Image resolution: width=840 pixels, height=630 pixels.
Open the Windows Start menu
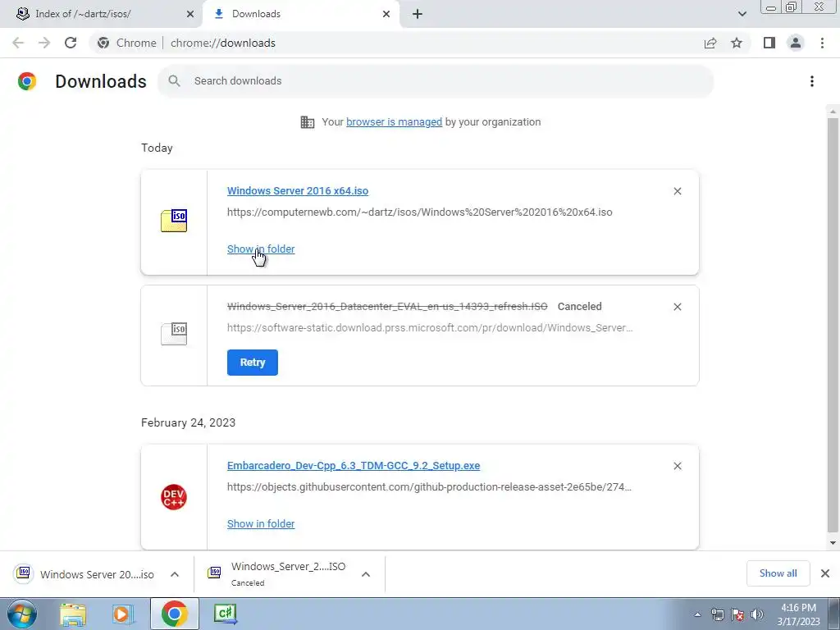pyautogui.click(x=21, y=614)
